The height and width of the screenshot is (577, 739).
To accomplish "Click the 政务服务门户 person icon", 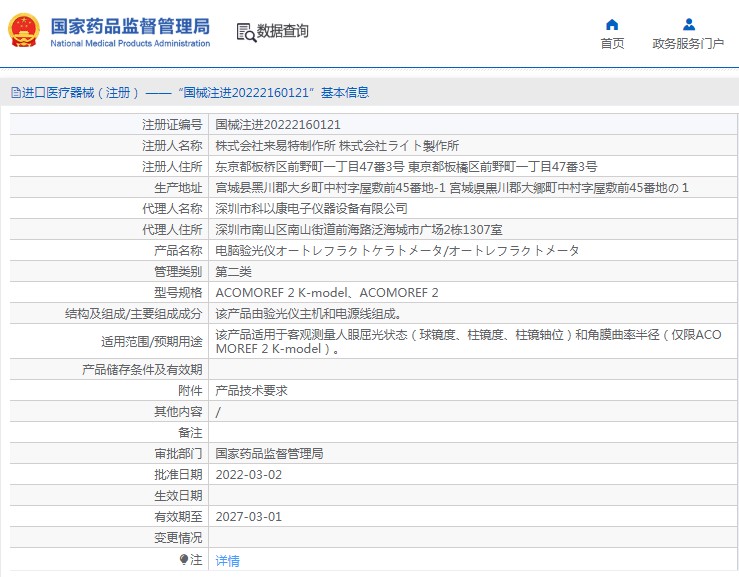I will coord(688,24).
